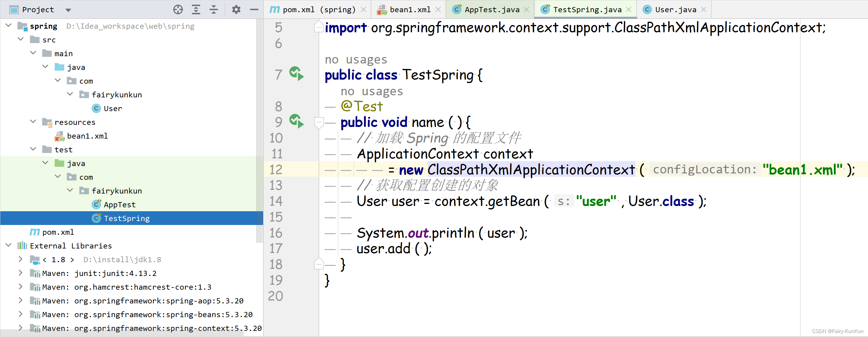This screenshot has height=337, width=868.
Task: Open the Project view dropdown arrow
Action: [68, 10]
